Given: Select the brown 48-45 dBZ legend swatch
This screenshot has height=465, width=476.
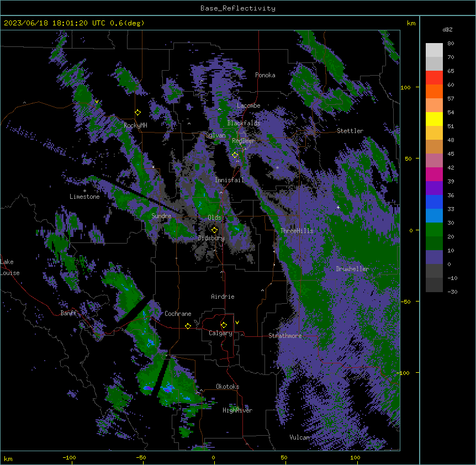Looking at the screenshot, I should click(434, 146).
